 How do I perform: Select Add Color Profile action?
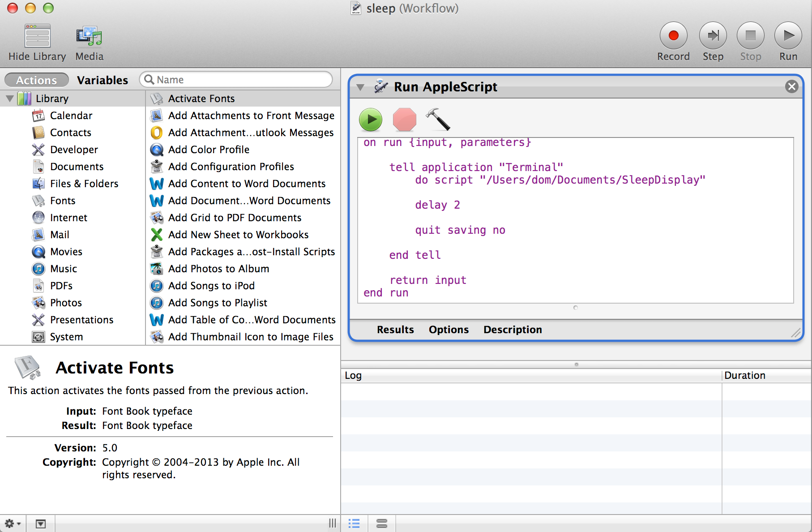coord(209,150)
